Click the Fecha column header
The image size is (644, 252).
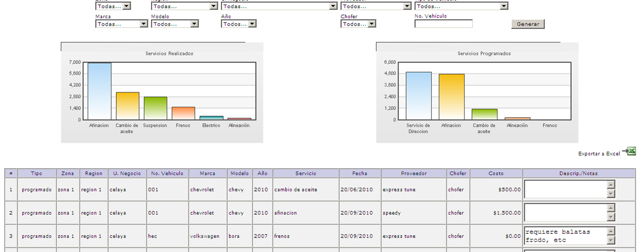[x=359, y=173]
